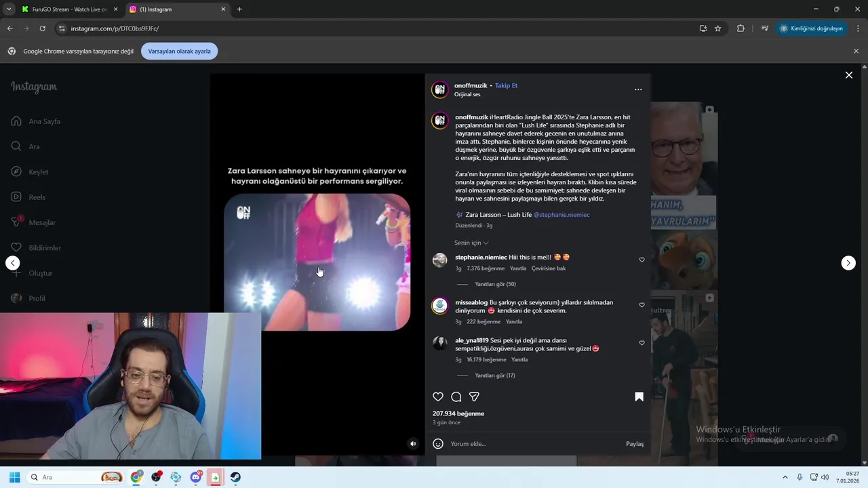Click the install app icon in address bar
This screenshot has width=868, height=488.
point(703,28)
